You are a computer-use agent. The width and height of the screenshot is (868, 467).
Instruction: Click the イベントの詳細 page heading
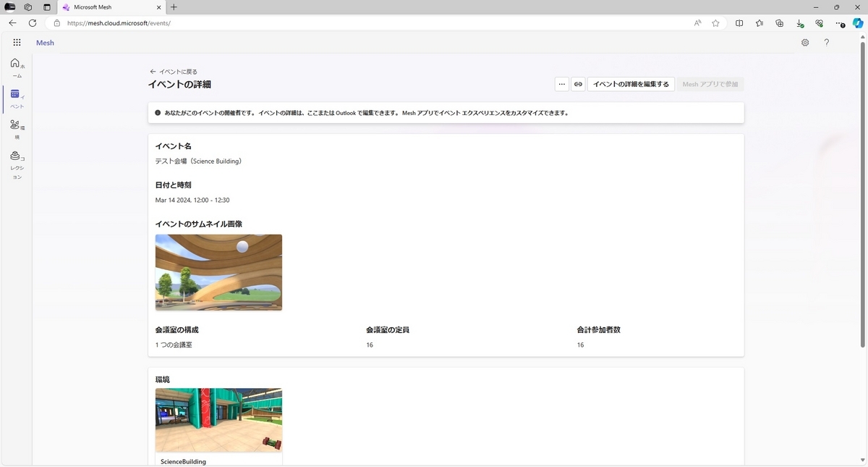coord(179,85)
